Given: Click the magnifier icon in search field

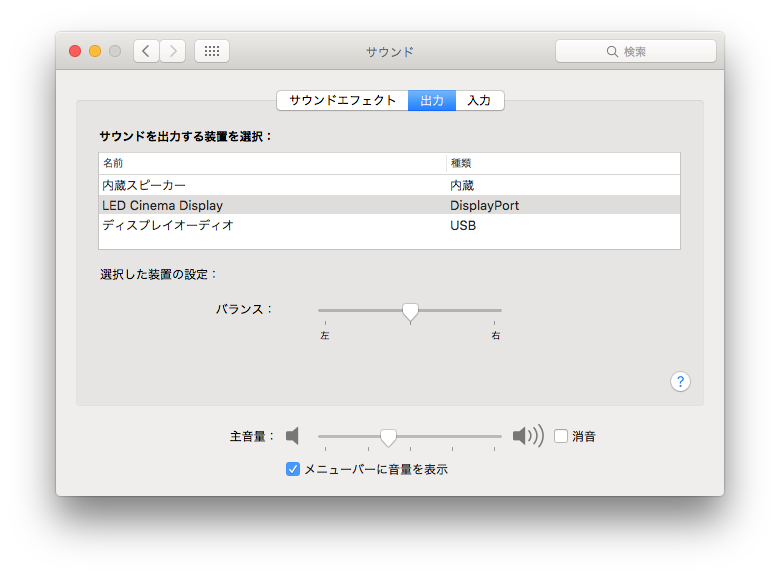Looking at the screenshot, I should 612,52.
